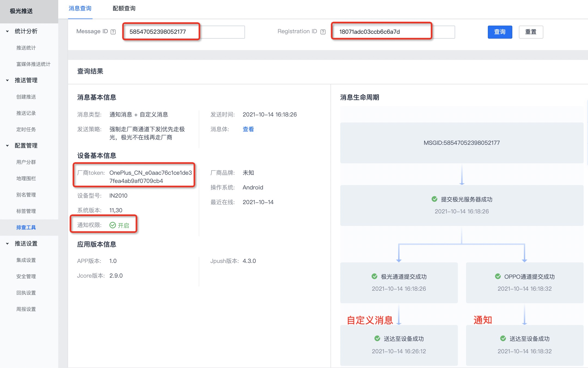Click the Registration ID help question icon
Viewport: 588px width, 368px height.
[323, 32]
